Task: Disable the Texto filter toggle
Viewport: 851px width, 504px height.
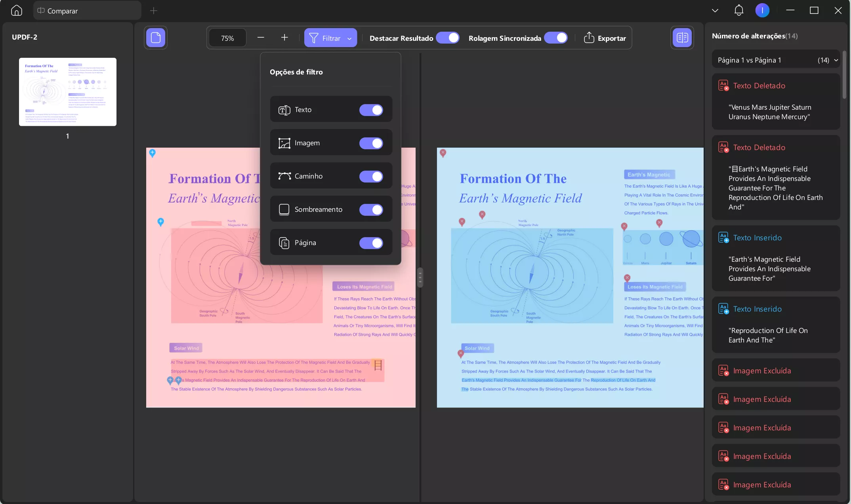Action: (x=371, y=110)
